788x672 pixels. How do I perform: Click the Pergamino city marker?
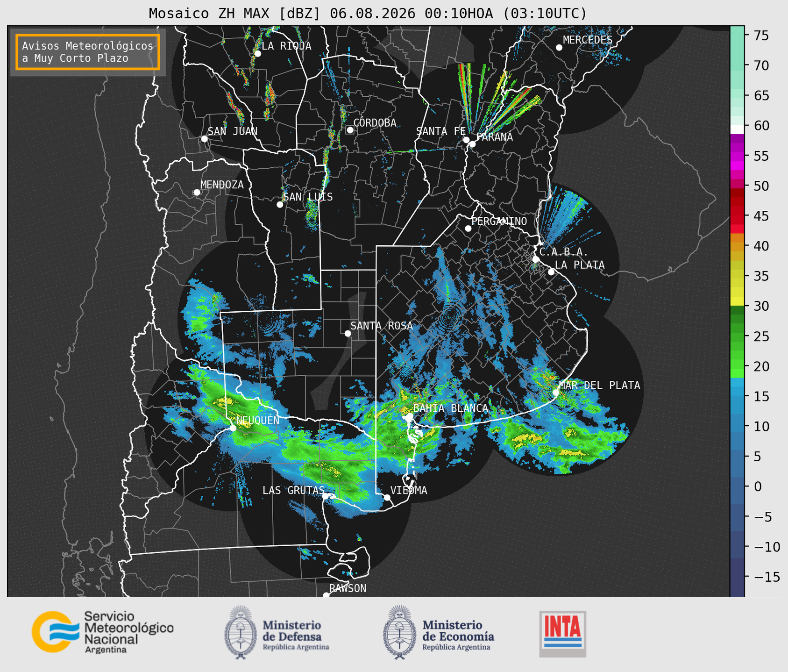(468, 229)
